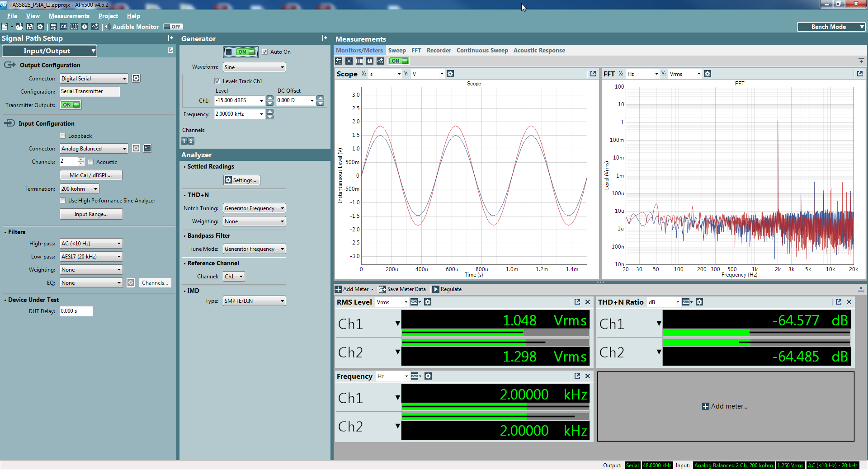This screenshot has width=868, height=470.
Task: Open Frequency meter settings gear
Action: [x=428, y=376]
